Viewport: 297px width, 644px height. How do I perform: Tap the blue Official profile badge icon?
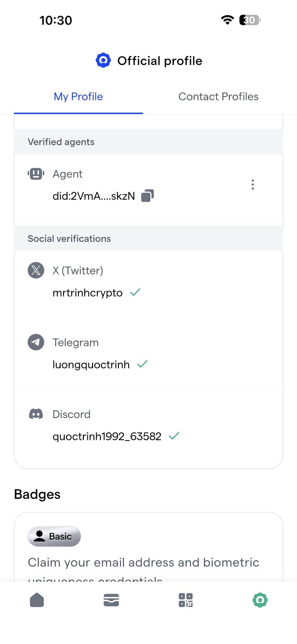click(x=103, y=60)
